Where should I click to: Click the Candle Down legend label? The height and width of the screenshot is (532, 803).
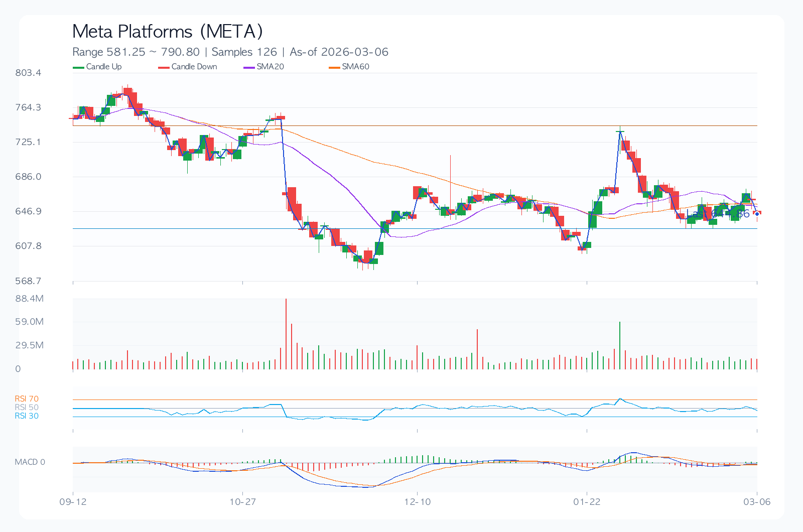[194, 67]
